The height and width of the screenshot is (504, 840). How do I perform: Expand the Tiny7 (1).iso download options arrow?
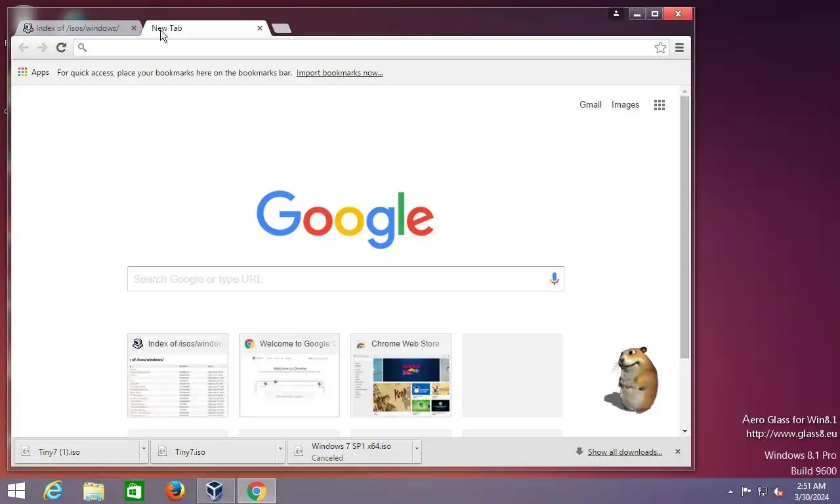pos(144,451)
